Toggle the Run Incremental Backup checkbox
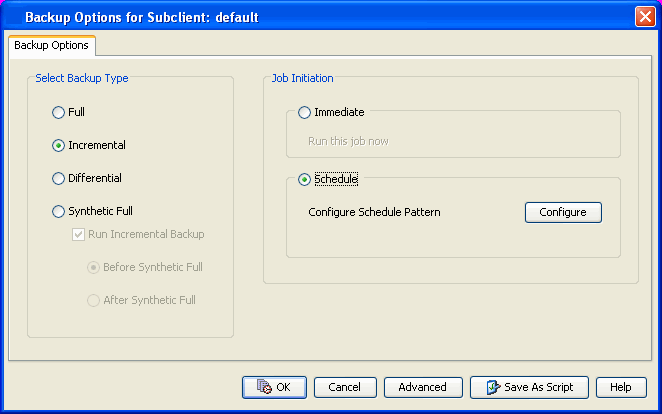This screenshot has height=414, width=662. tap(79, 234)
